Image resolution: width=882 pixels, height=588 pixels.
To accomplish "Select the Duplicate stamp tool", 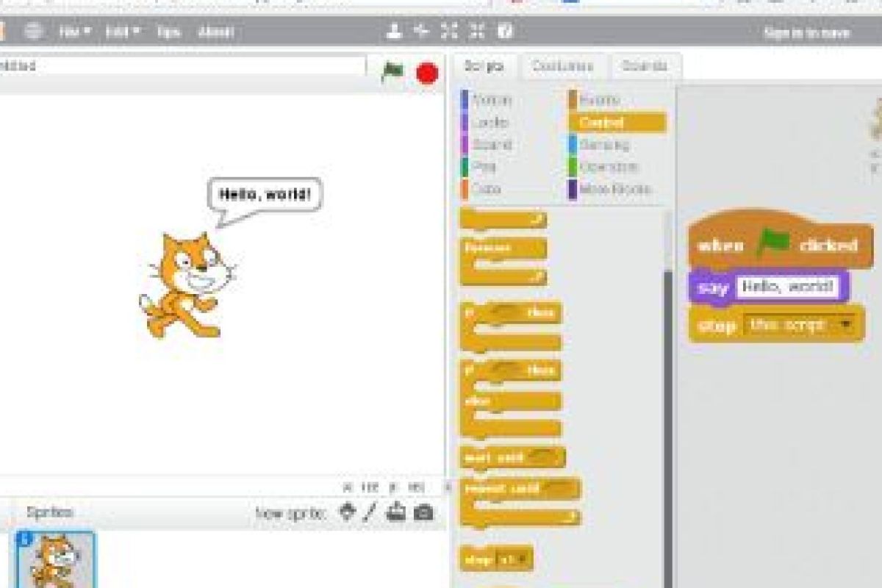I will [x=395, y=31].
